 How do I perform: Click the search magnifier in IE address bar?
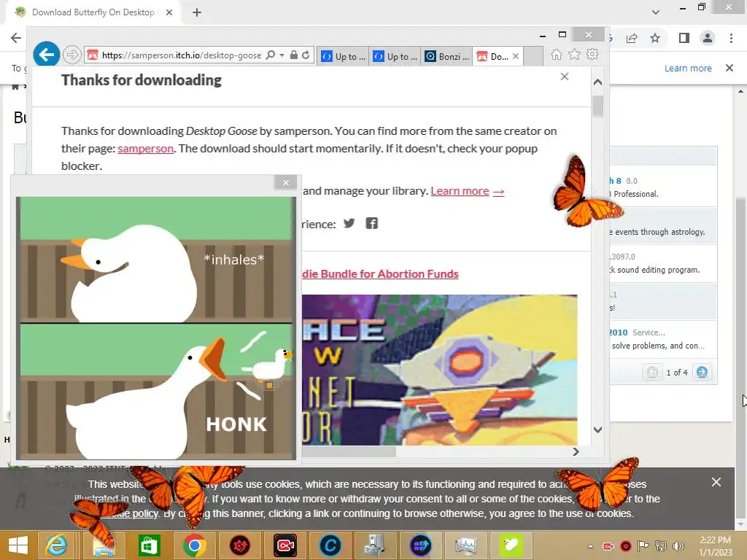click(x=270, y=55)
